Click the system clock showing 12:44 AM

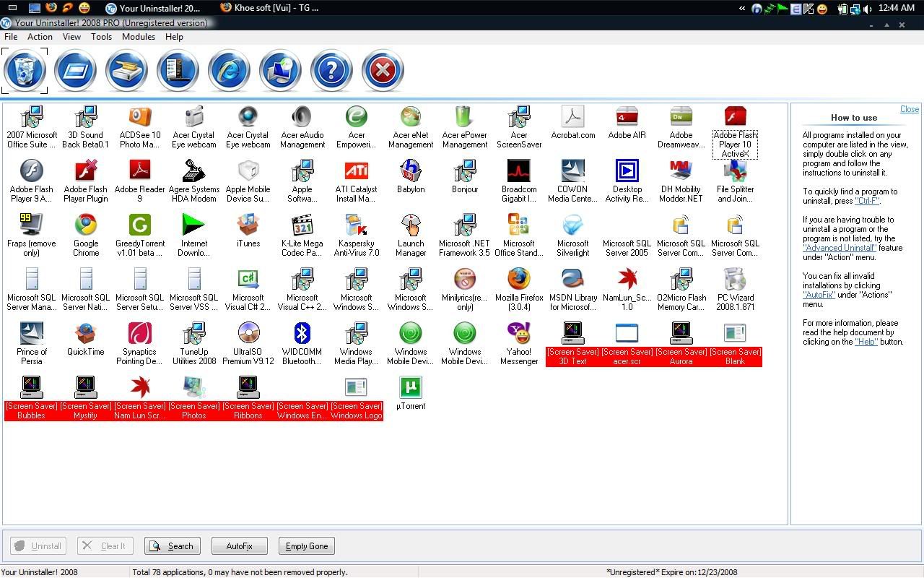[x=898, y=8]
